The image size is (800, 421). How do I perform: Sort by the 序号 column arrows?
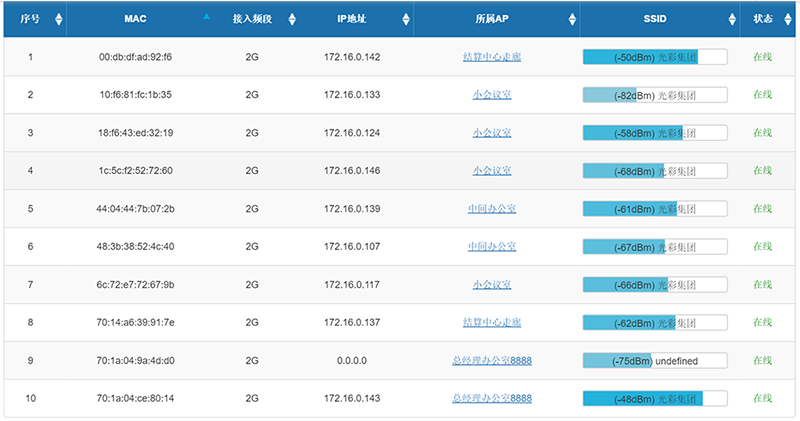click(59, 19)
